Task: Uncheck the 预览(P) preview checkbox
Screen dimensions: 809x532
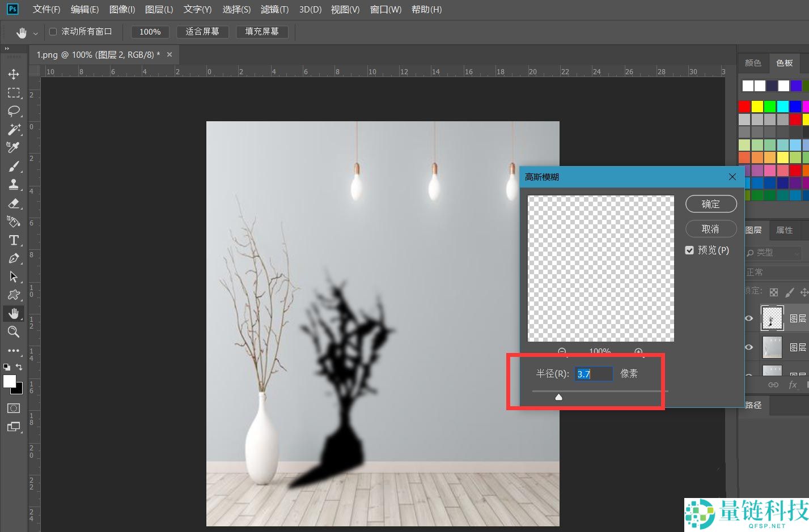Action: tap(689, 250)
